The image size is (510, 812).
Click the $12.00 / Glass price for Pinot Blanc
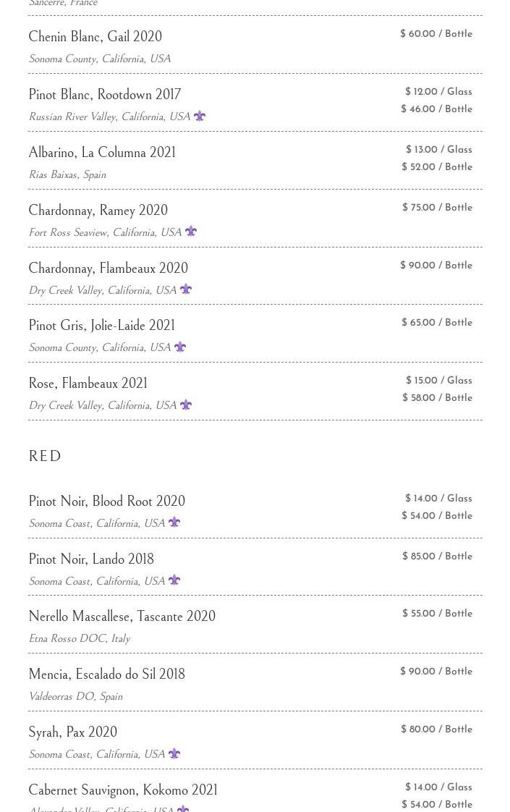tap(438, 92)
